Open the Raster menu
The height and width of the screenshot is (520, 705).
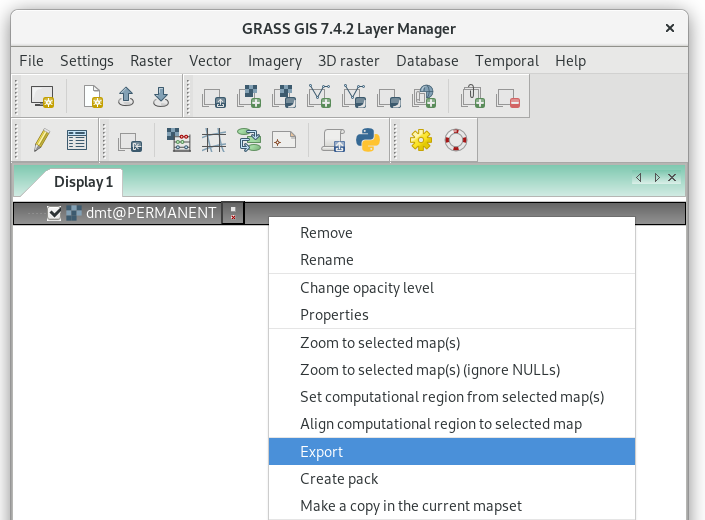(x=151, y=61)
